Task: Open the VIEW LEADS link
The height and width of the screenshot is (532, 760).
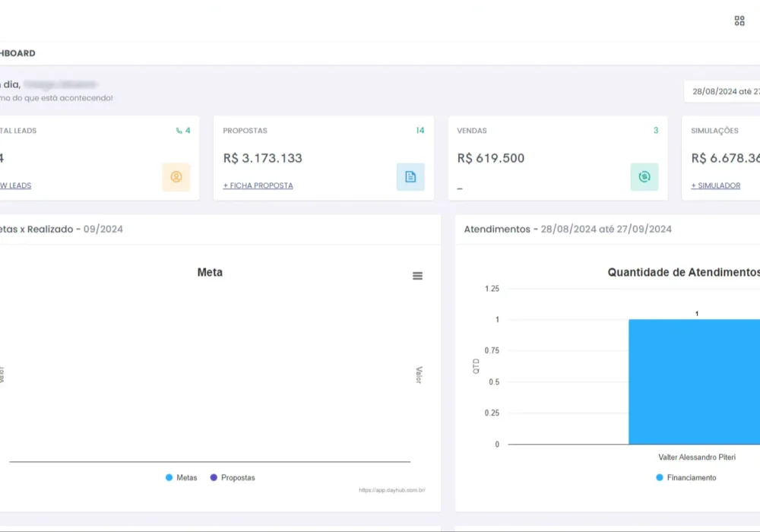Action: [x=16, y=185]
